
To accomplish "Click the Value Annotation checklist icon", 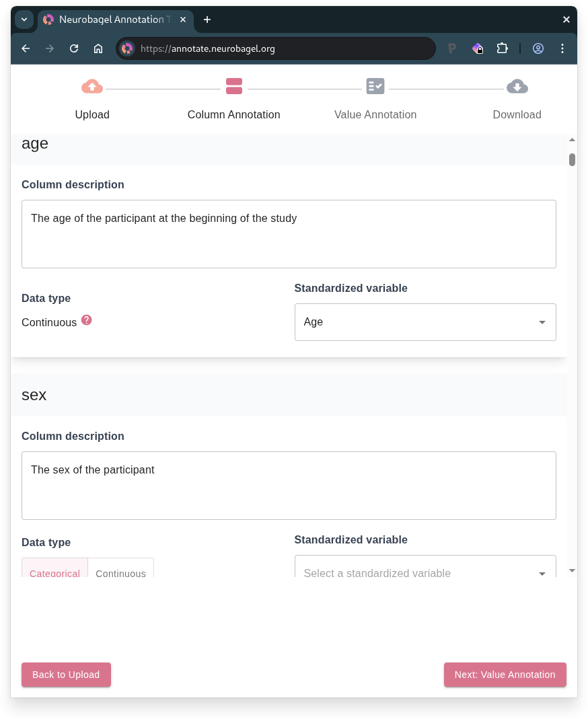I will coord(375,86).
